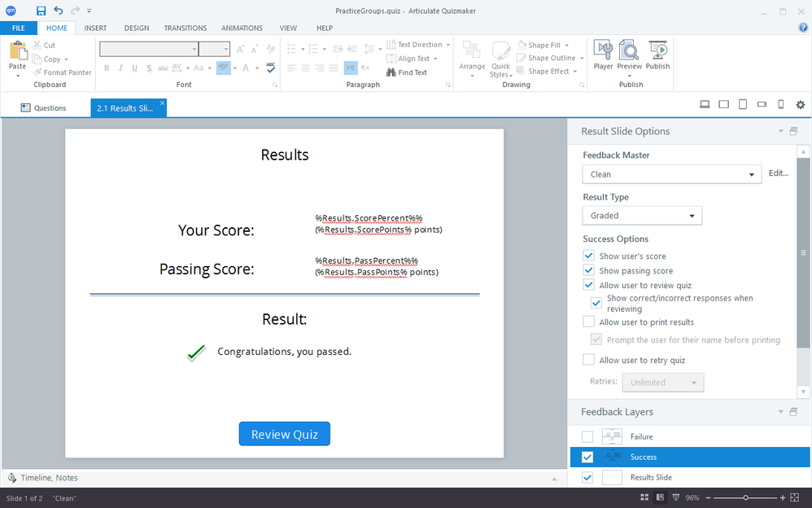The width and height of the screenshot is (812, 508).
Task: Enable Allow user to print results
Action: (x=589, y=322)
